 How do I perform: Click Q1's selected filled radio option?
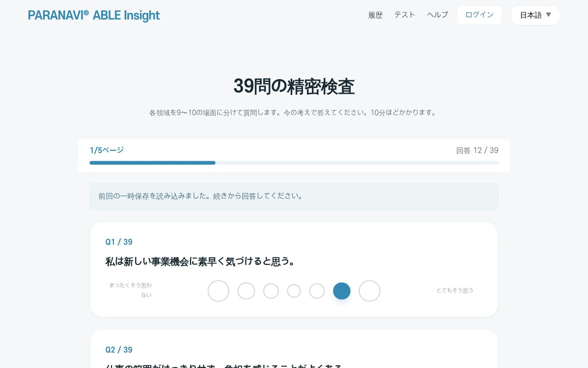pos(342,291)
